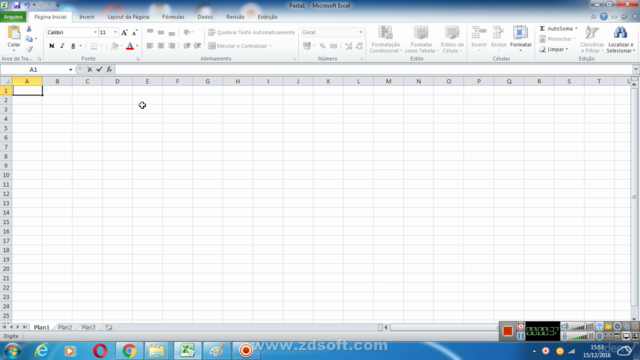Align text to the right
Screen dimensions: 640x360
pos(171,46)
